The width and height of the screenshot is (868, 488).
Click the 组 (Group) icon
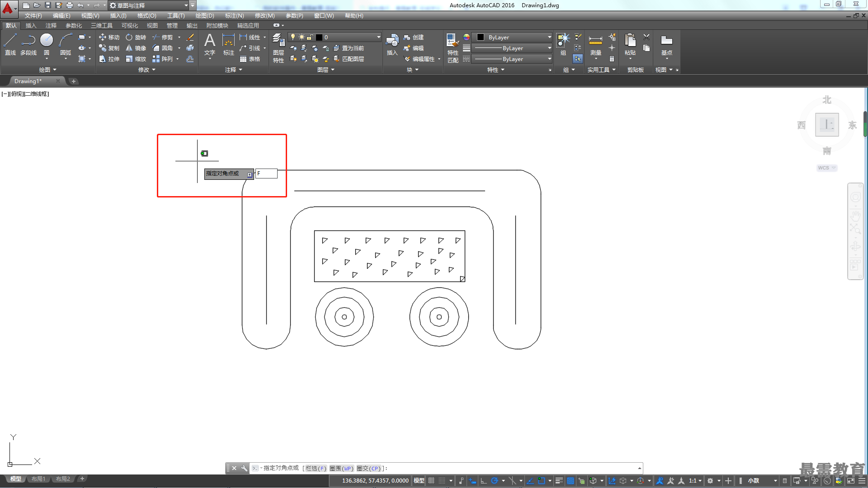click(563, 44)
